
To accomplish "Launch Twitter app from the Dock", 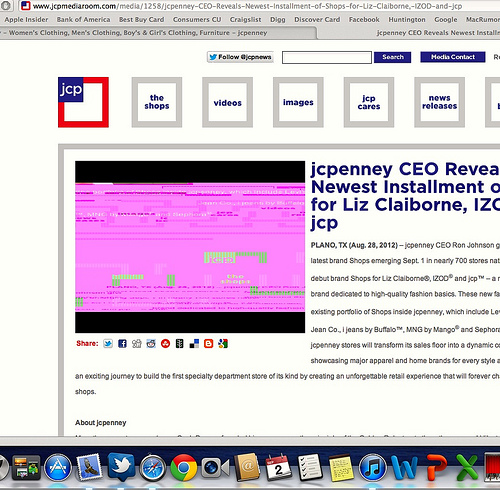I will (121, 467).
